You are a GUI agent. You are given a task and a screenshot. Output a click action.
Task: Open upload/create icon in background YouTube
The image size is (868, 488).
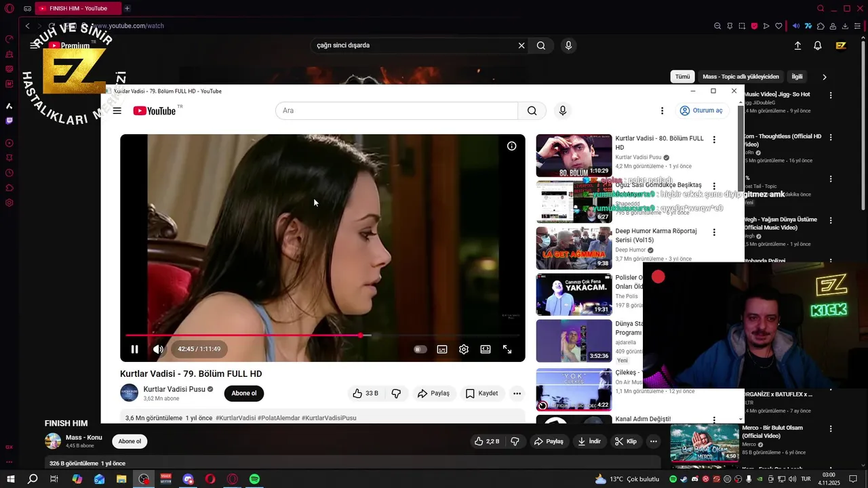click(797, 45)
